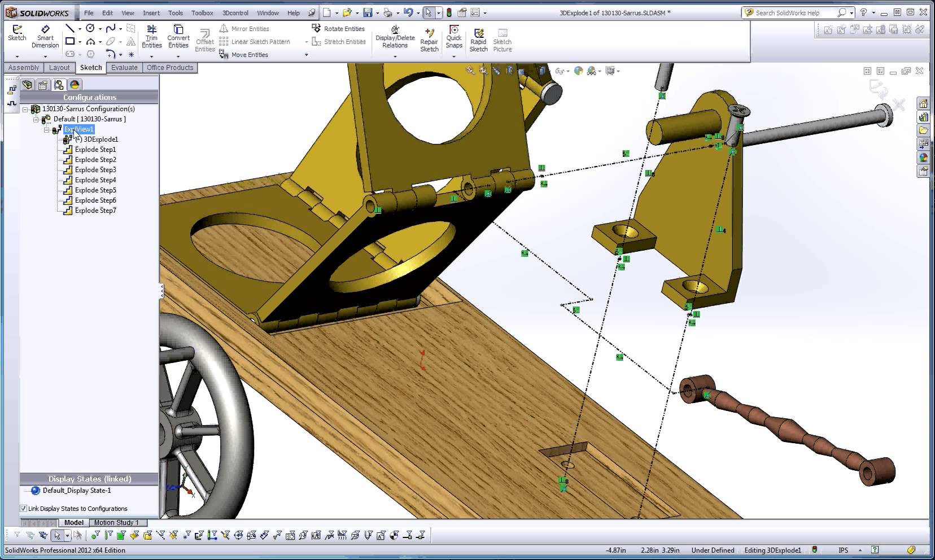Screen dimensions: 935x560
Task: Select the Zoom to Fit view icon
Action: pos(469,71)
